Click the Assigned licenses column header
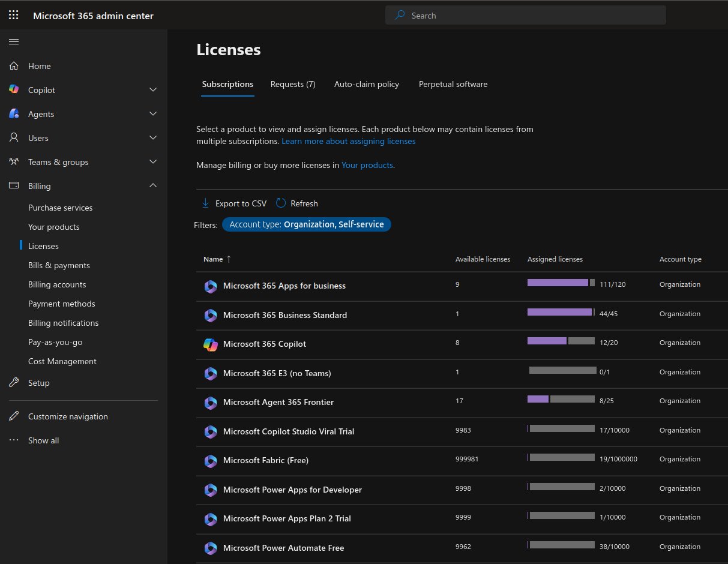Image resolution: width=728 pixels, height=564 pixels. tap(555, 259)
